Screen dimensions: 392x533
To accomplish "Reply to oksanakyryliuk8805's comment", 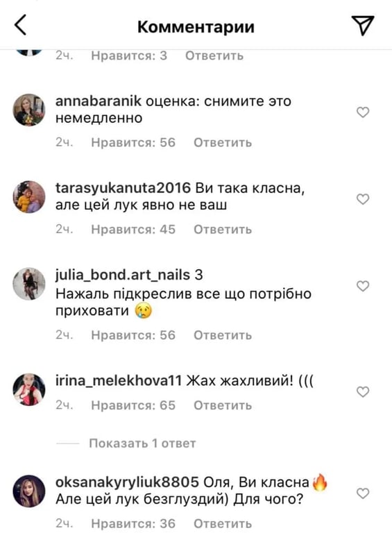I will [x=223, y=524].
